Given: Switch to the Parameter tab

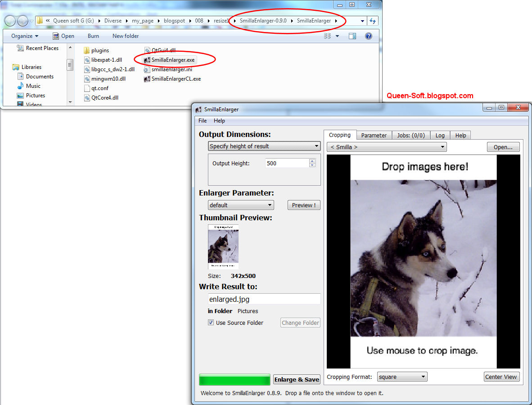Looking at the screenshot, I should click(374, 136).
